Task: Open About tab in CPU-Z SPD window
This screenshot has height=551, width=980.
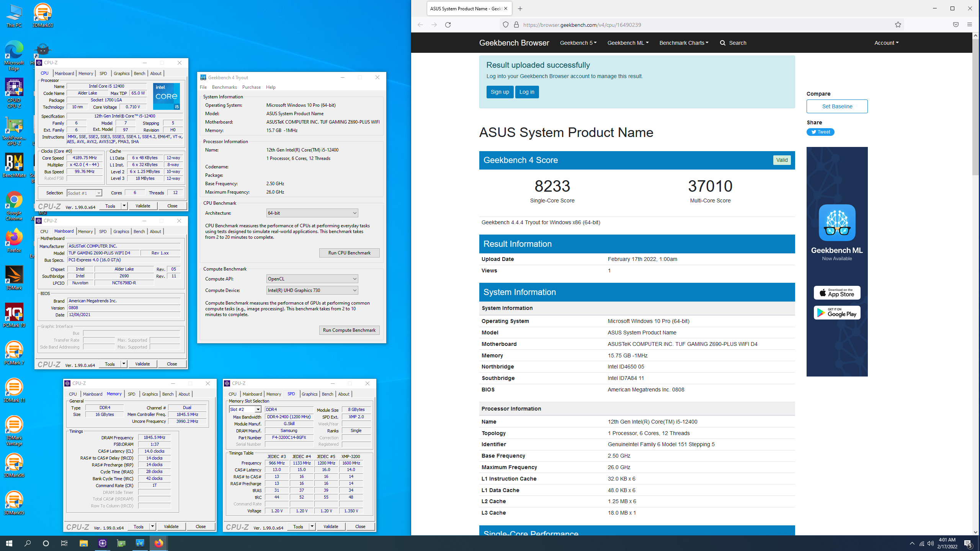Action: [x=343, y=394]
